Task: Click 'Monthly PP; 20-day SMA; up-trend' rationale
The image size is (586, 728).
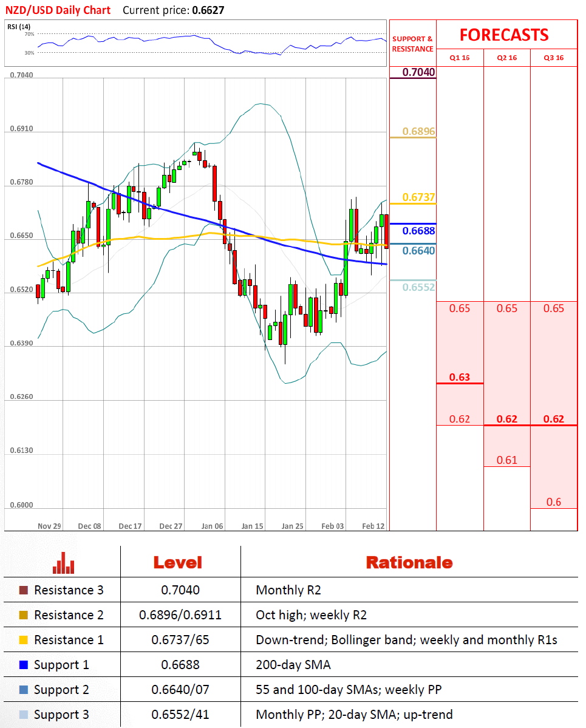Action: point(354,715)
